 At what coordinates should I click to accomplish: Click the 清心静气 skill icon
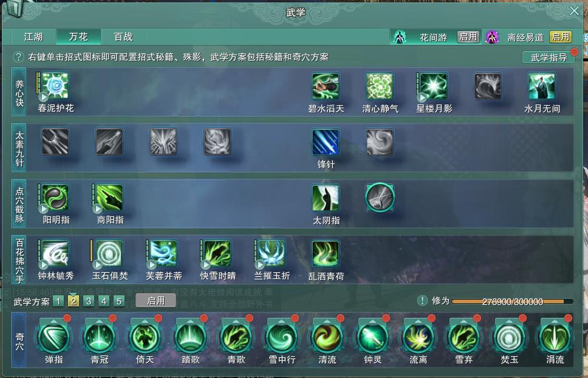point(380,86)
